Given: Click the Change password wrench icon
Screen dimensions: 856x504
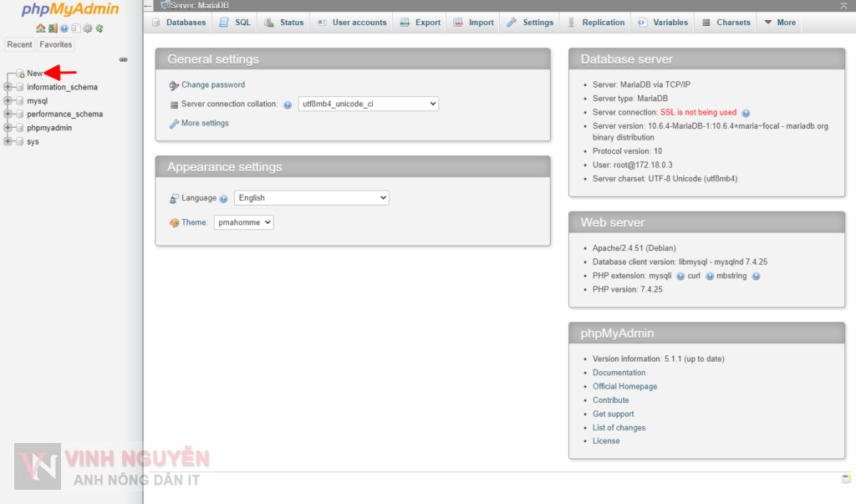Looking at the screenshot, I should (x=174, y=84).
